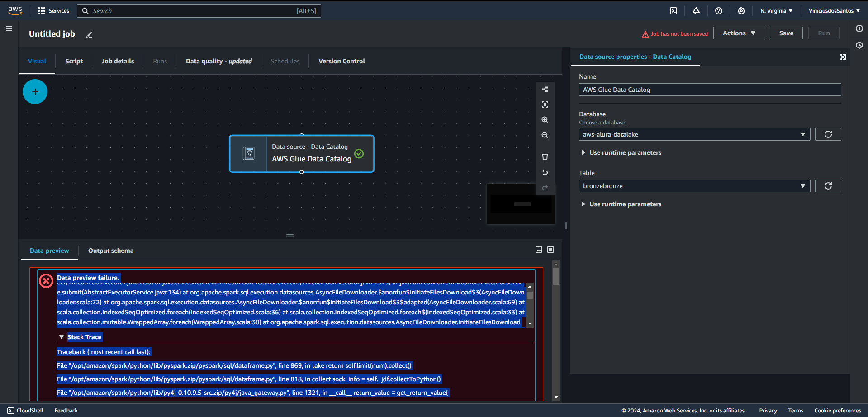
Task: Open the Actions dropdown
Action: 739,33
